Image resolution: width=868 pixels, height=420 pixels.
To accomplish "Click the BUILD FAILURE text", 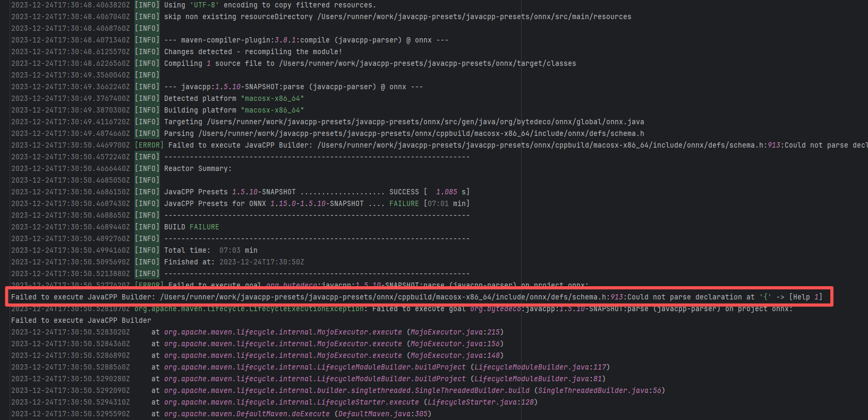I will coord(191,227).
